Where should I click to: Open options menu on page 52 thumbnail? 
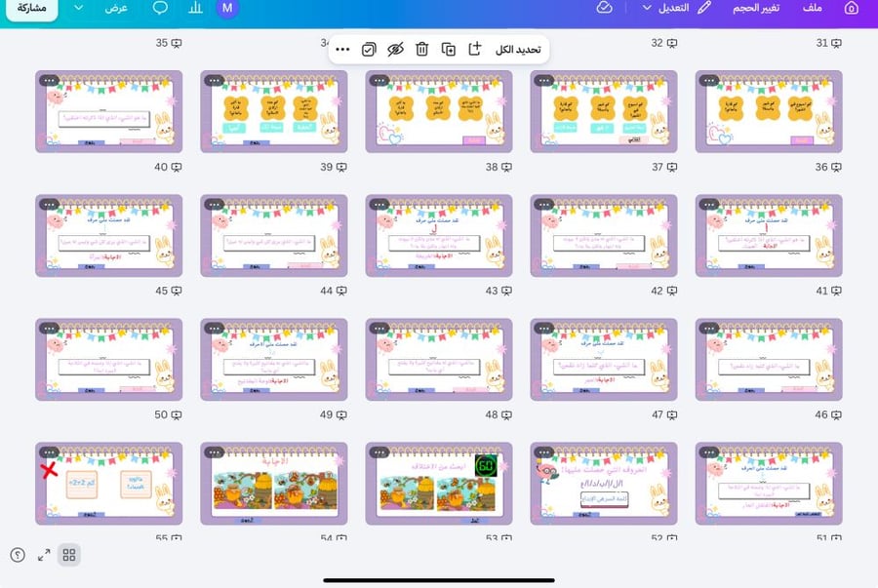click(544, 452)
